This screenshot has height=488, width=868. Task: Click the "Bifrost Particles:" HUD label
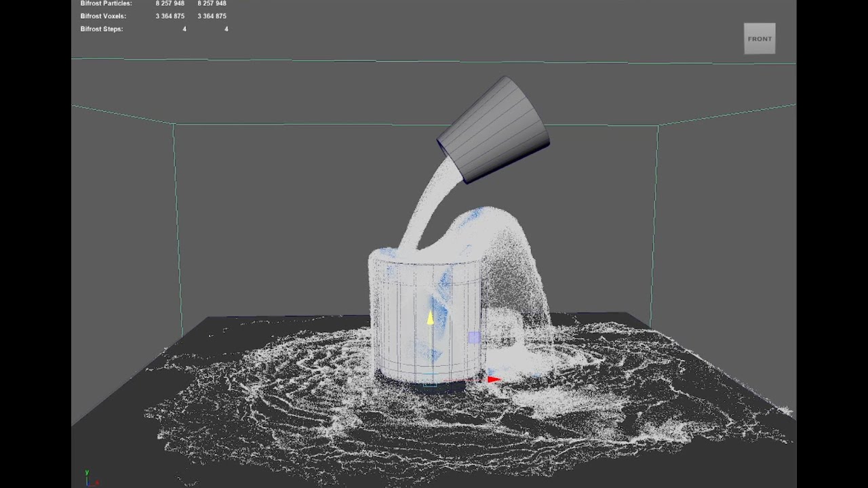(x=106, y=3)
